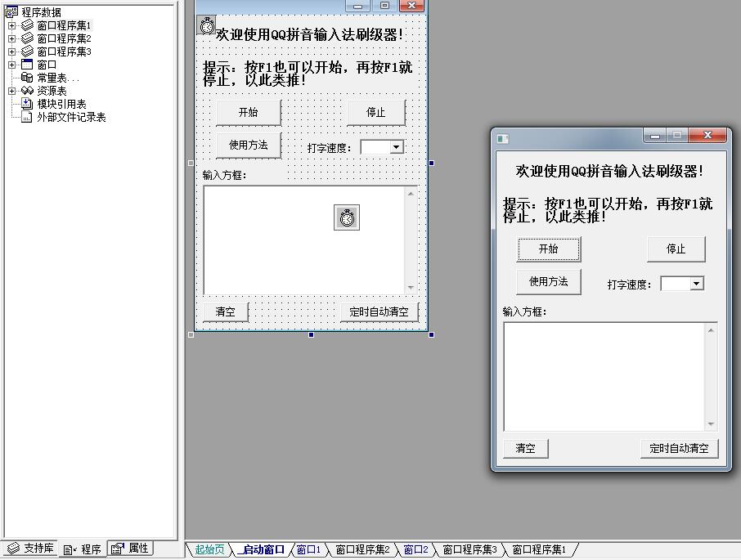
Task: Open 打字速度 dropdown in the running window
Action: (x=696, y=284)
